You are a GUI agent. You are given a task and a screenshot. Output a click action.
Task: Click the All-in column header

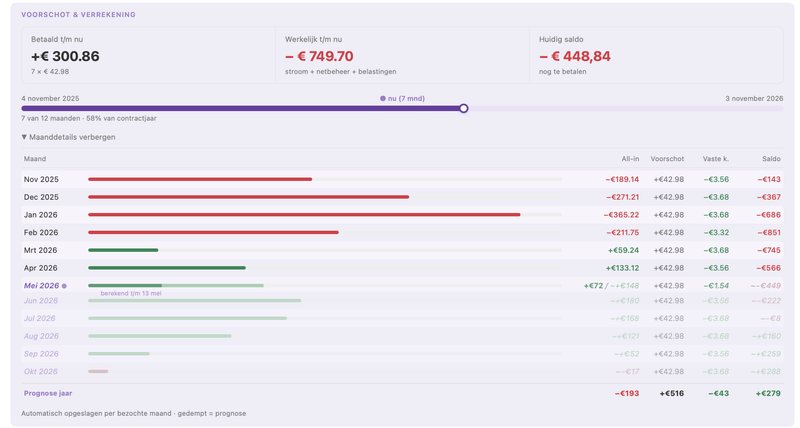(x=630, y=159)
